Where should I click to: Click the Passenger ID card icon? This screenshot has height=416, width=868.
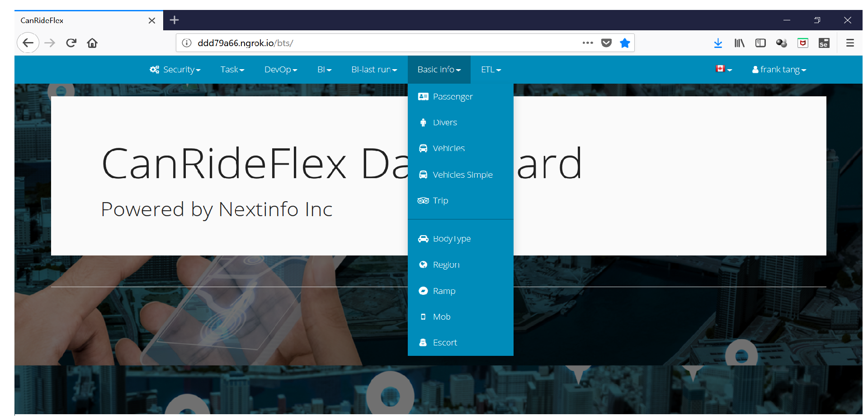(423, 96)
